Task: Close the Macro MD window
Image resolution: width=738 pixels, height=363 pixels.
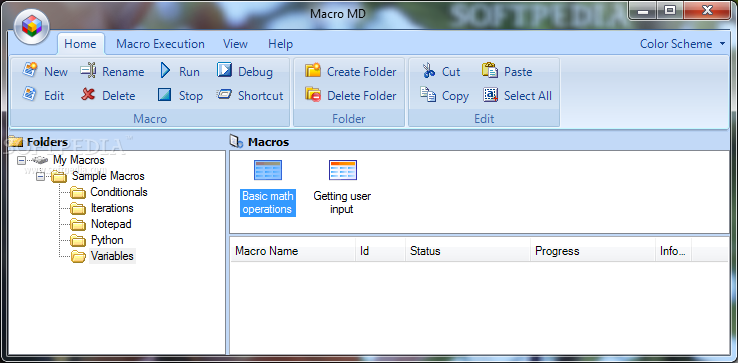Action: tap(706, 9)
